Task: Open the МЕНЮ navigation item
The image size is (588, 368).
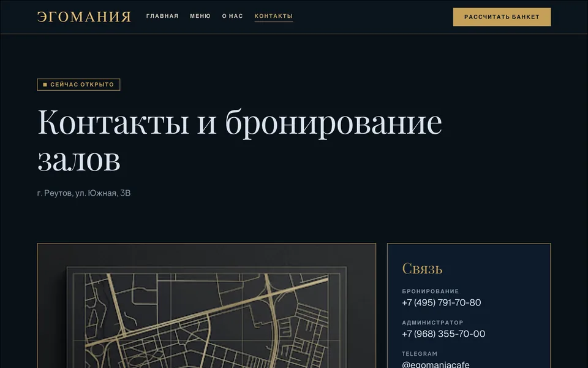Action: coord(200,16)
